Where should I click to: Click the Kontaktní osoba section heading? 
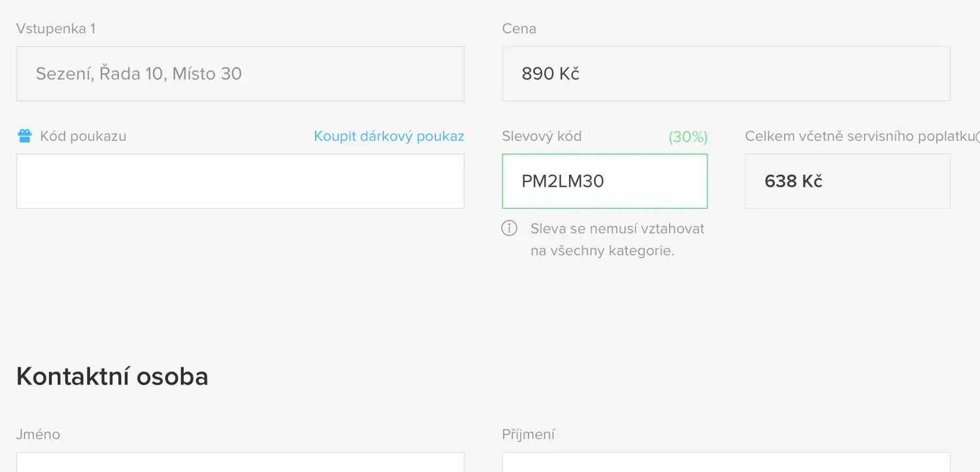click(x=112, y=377)
